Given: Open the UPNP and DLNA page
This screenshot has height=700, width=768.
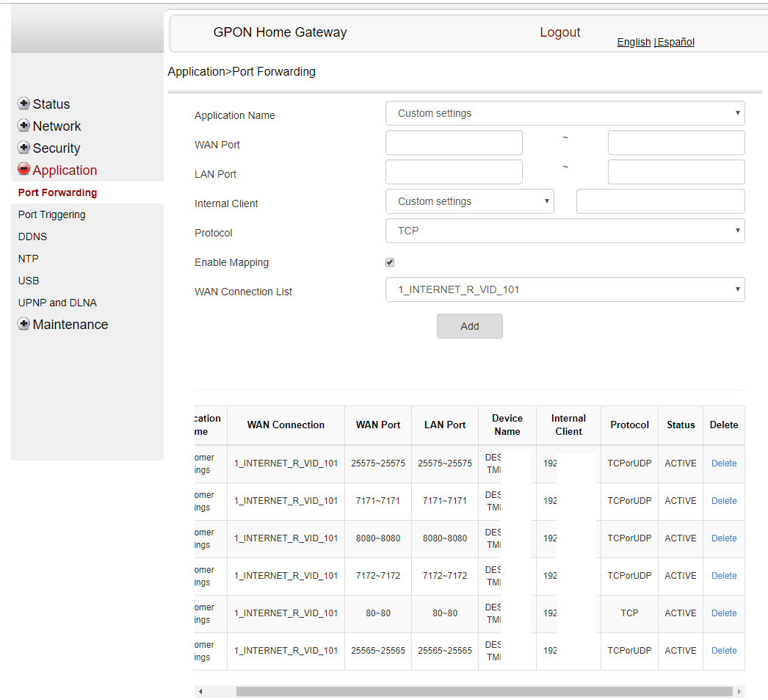Looking at the screenshot, I should point(57,303).
